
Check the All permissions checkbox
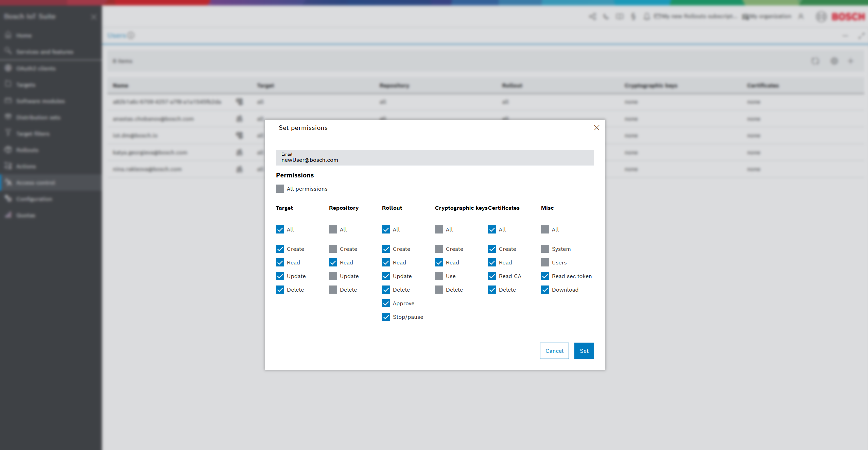click(280, 189)
